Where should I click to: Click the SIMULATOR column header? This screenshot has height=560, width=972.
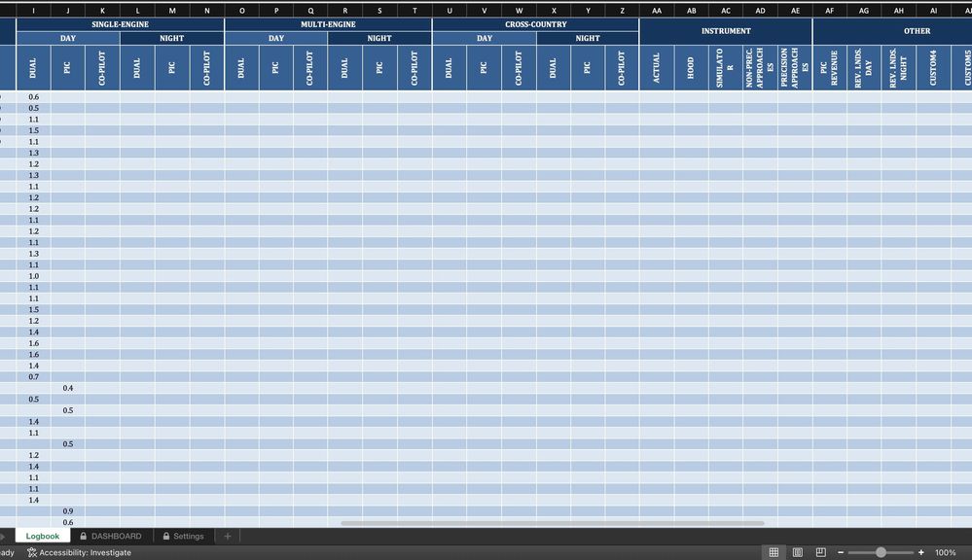coord(725,67)
